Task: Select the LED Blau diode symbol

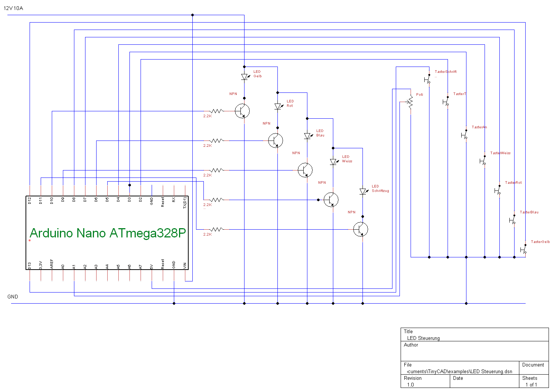Action: click(x=307, y=136)
